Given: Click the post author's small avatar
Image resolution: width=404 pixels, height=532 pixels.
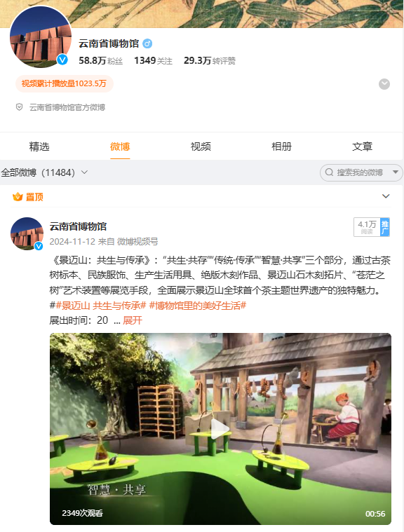Looking at the screenshot, I should (x=27, y=234).
